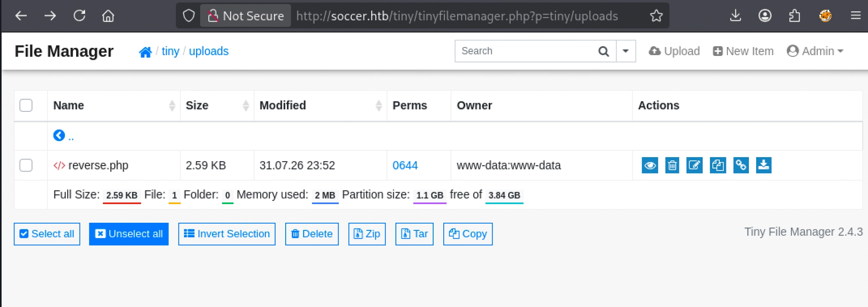The height and width of the screenshot is (307, 868).
Task: Expand the advanced search dropdown arrow
Action: (626, 51)
